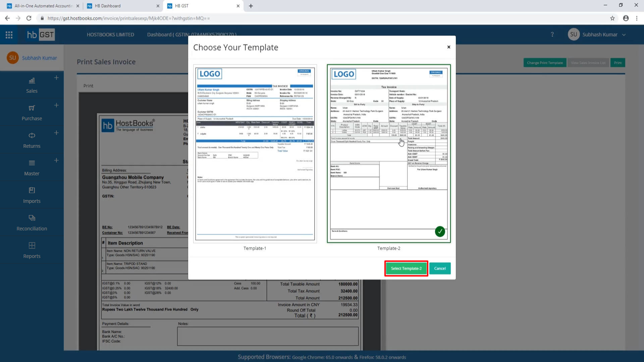Select Template-2 for print layout
The height and width of the screenshot is (362, 644).
[406, 268]
